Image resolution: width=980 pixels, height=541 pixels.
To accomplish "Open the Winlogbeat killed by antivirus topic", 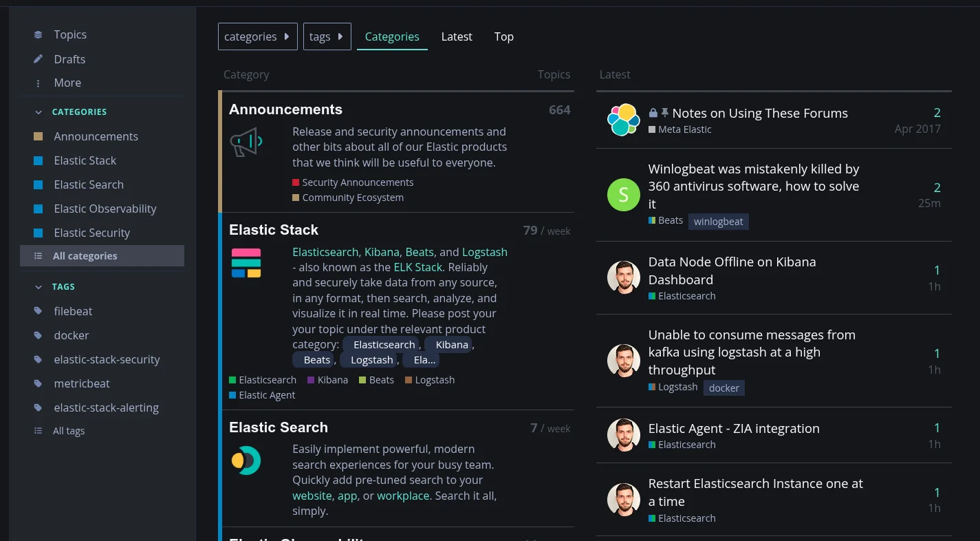I will (754, 187).
